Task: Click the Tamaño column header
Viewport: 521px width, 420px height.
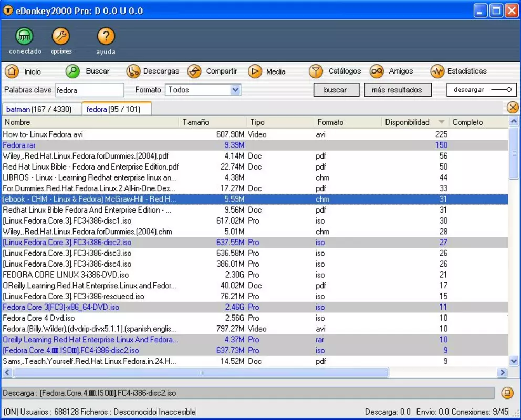Action: click(x=213, y=122)
